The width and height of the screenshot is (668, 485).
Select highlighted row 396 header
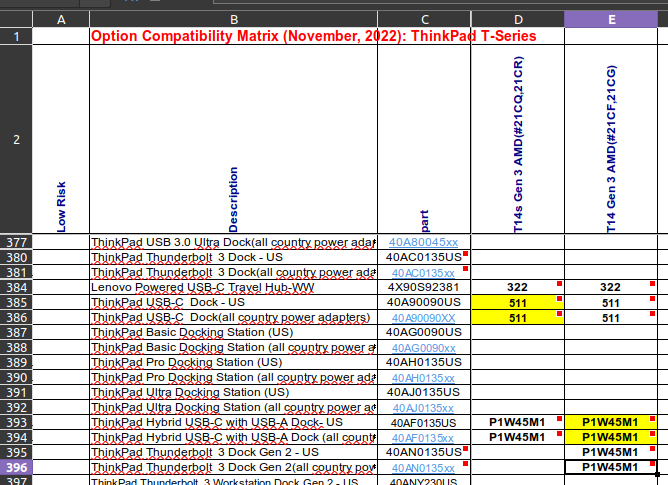[16, 468]
